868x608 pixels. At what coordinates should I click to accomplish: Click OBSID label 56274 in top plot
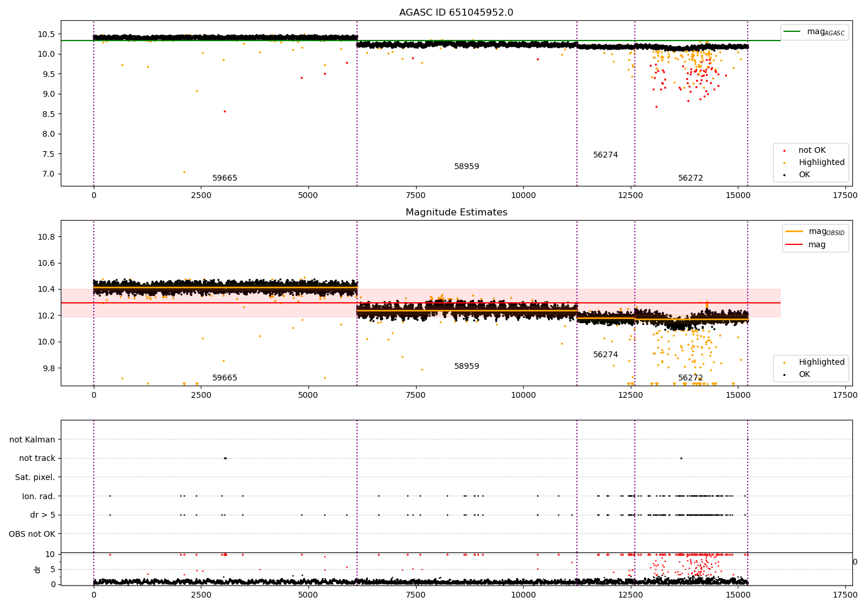(x=605, y=155)
